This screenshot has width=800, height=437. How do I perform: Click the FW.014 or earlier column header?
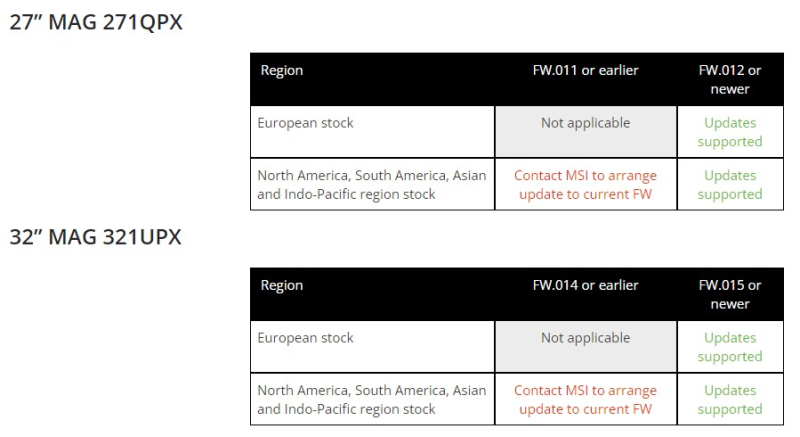click(x=585, y=286)
